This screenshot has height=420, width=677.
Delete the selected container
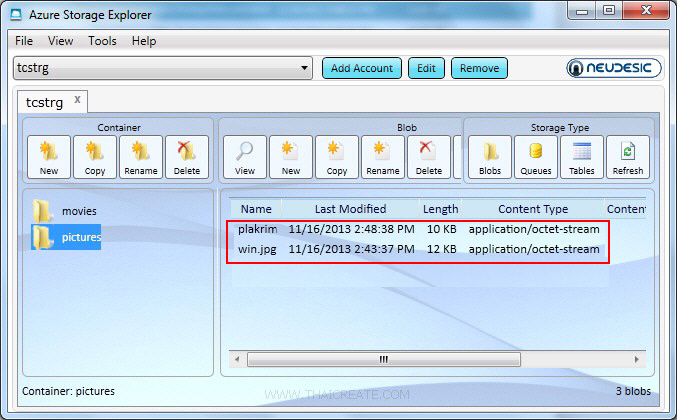click(187, 157)
